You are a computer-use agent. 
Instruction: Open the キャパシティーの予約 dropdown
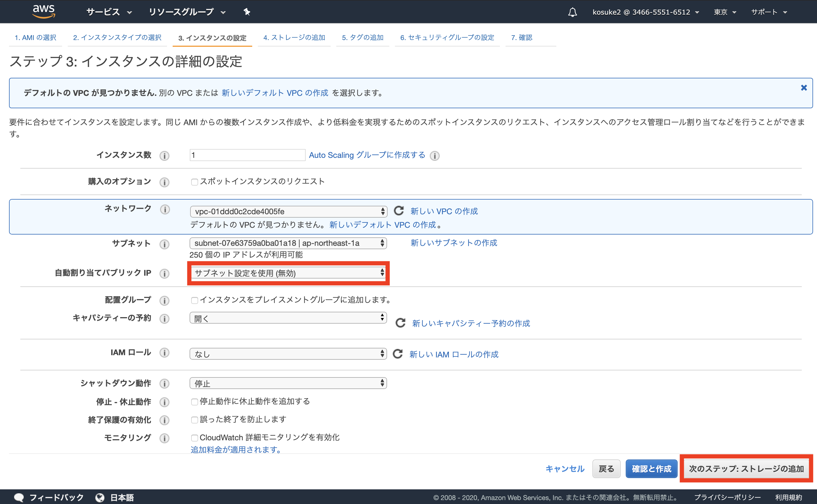pos(288,318)
